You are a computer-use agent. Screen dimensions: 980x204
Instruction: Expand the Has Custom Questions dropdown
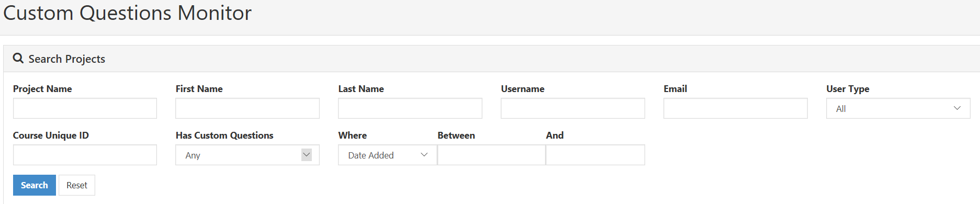[247, 155]
